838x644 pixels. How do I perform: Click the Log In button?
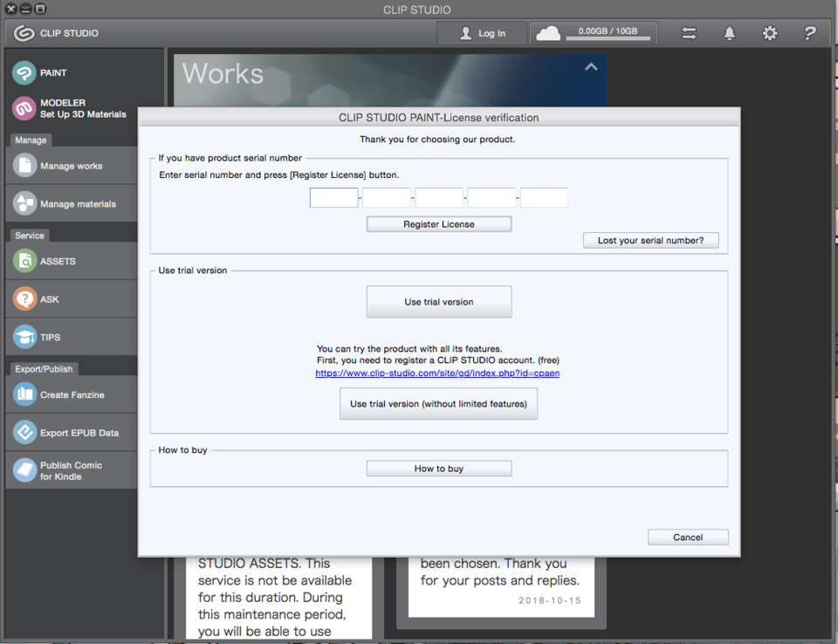click(x=483, y=33)
